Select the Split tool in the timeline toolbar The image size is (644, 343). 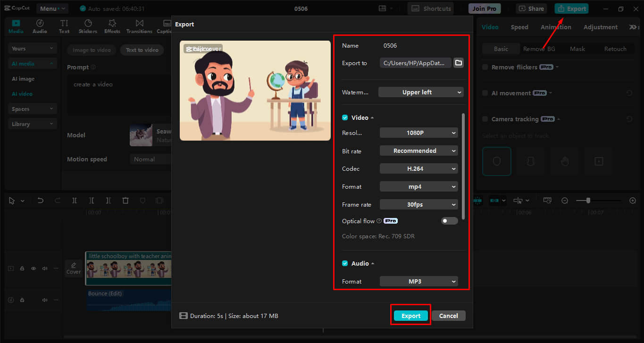pyautogui.click(x=74, y=200)
